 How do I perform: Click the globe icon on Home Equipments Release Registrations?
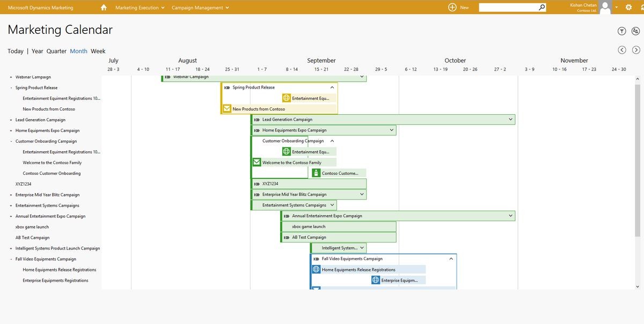coord(316,269)
